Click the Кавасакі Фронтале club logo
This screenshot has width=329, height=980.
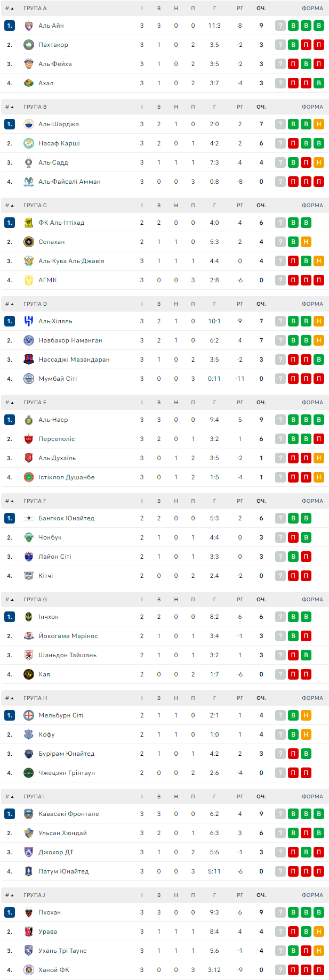tap(29, 814)
